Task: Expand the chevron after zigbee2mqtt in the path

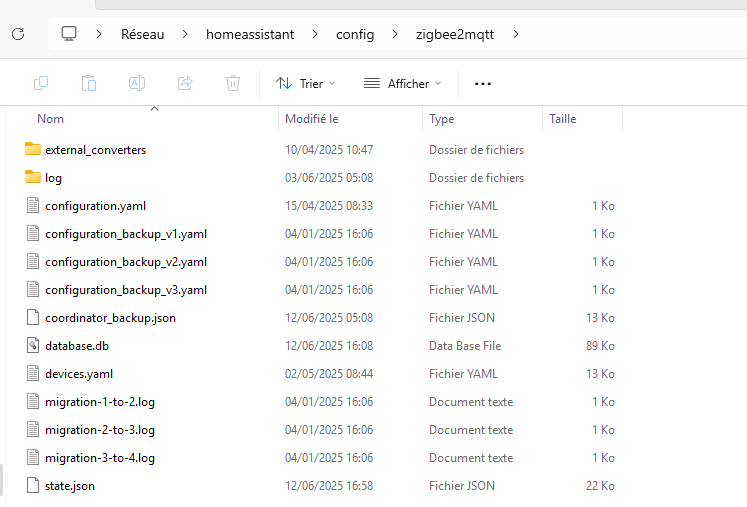Action: point(516,34)
